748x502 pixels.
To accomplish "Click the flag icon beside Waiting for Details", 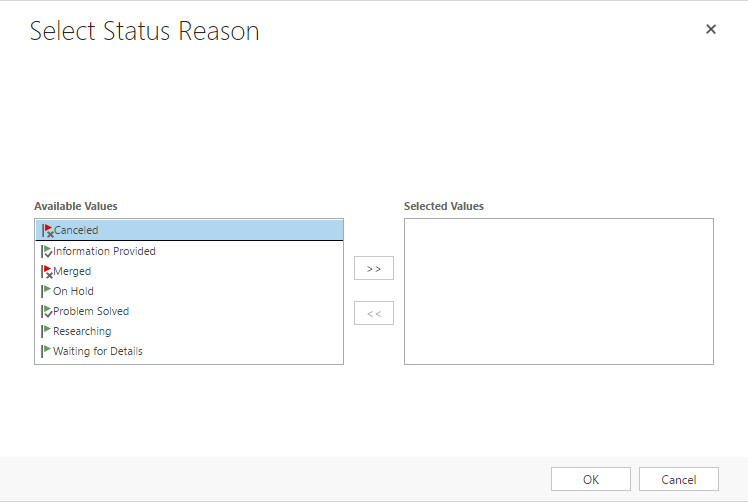I will (46, 351).
